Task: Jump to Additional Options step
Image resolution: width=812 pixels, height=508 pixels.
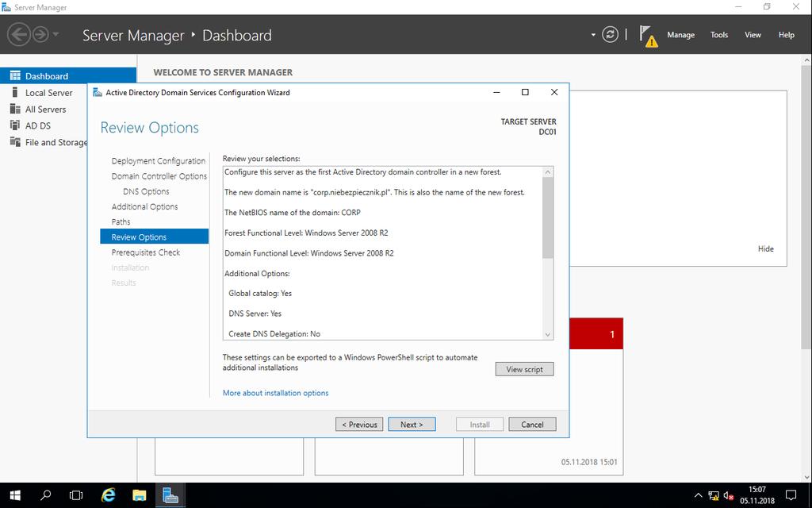Action: [144, 206]
